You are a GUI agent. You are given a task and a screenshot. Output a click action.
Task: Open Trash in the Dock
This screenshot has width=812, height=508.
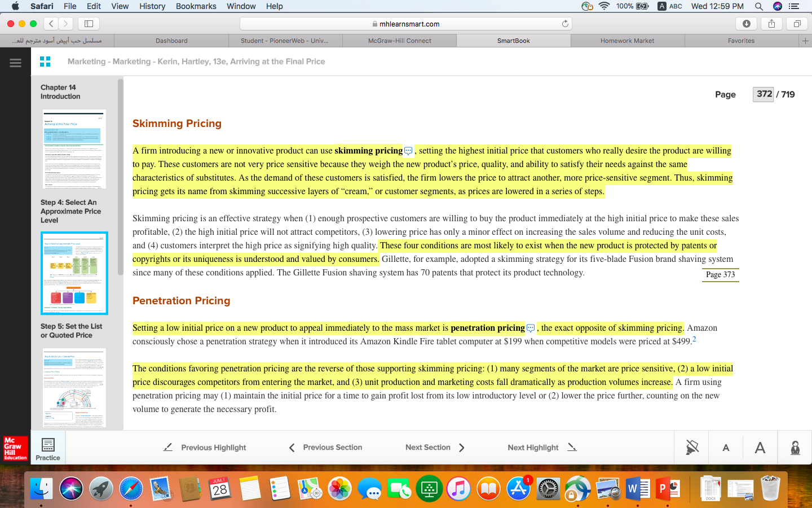[770, 489]
